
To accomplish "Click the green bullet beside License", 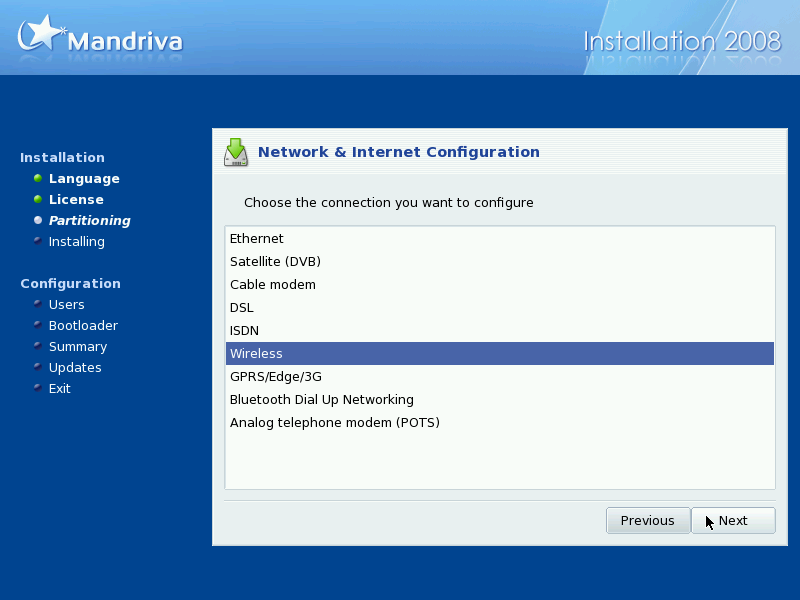I will click(x=38, y=199).
